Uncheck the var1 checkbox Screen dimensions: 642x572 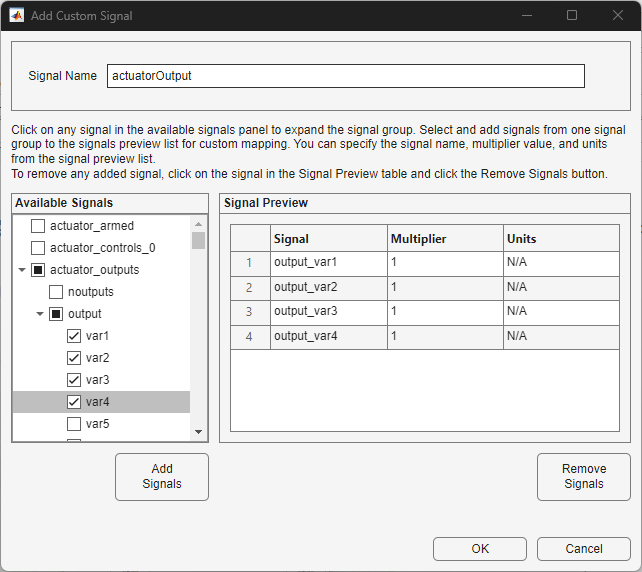[74, 336]
